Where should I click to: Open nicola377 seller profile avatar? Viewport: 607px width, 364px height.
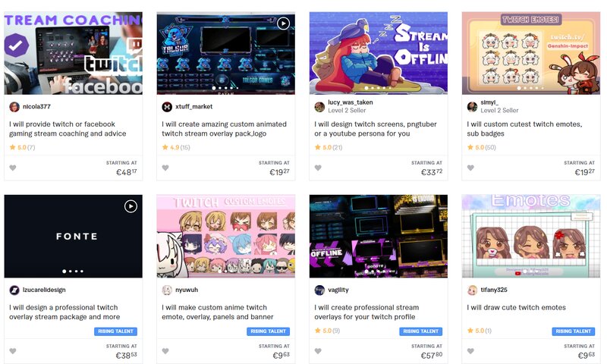14,107
